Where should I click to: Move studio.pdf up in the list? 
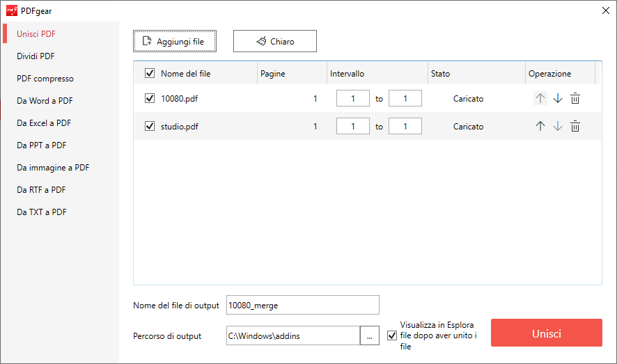coord(540,127)
